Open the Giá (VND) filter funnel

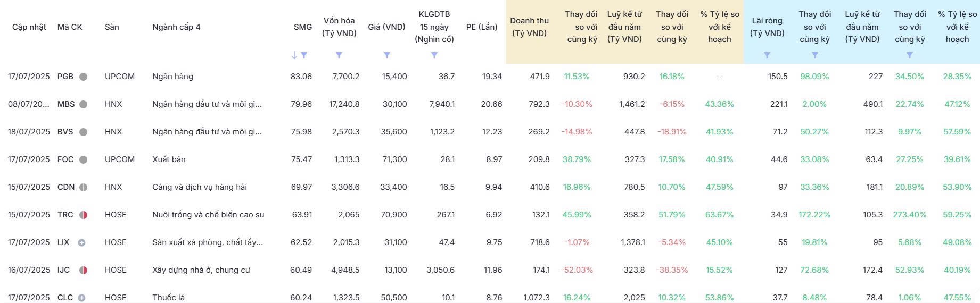(x=387, y=55)
